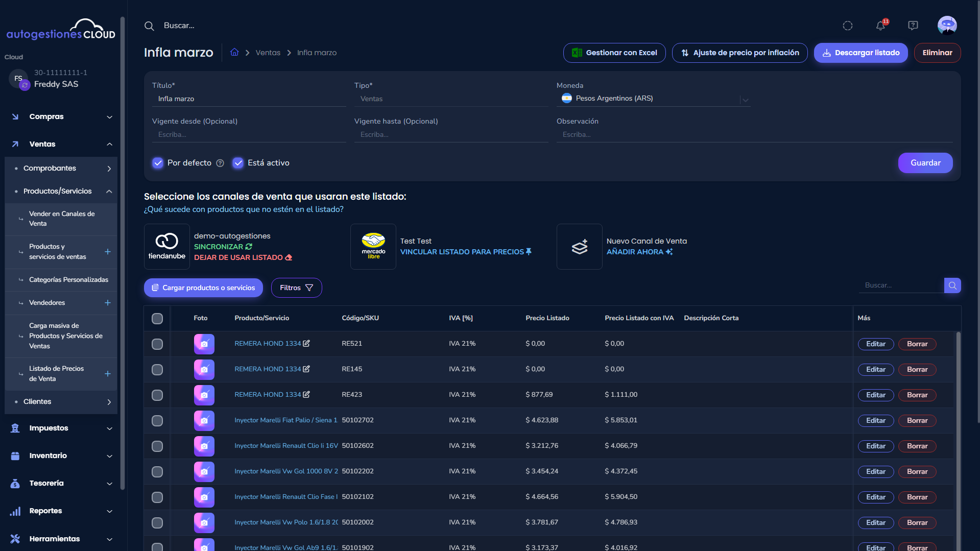Expand the Inventario section chevron
Screen dimensions: 980x551
(x=109, y=456)
